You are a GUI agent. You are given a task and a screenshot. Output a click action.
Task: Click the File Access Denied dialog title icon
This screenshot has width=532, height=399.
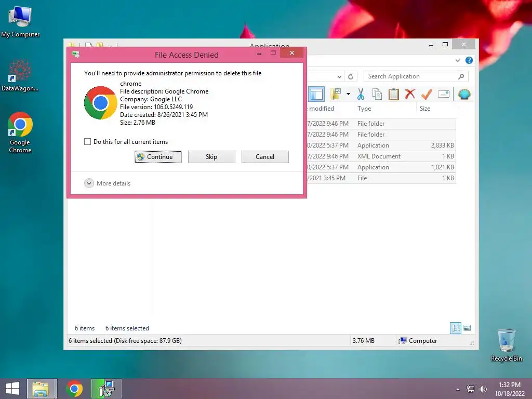point(76,54)
